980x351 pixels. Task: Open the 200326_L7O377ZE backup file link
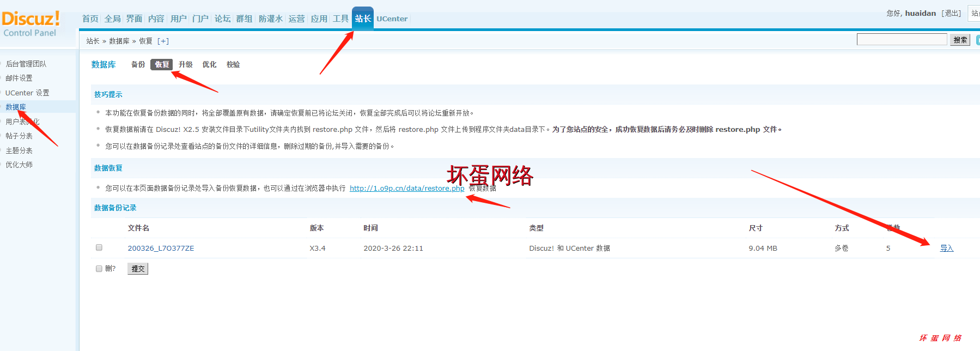pos(161,248)
